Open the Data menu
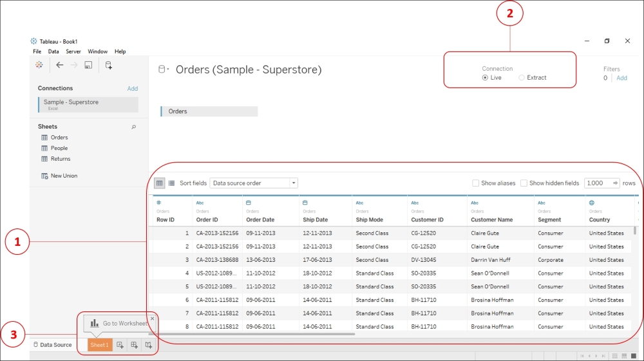 tap(53, 51)
